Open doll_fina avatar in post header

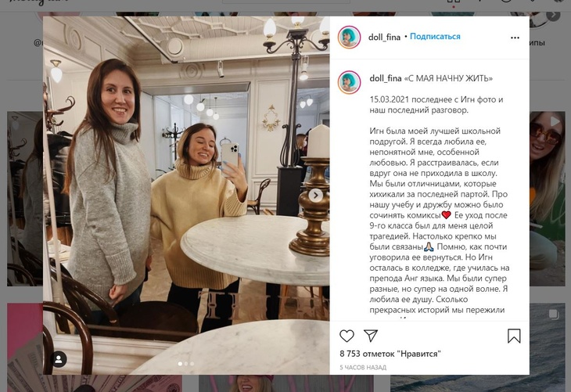coord(349,37)
